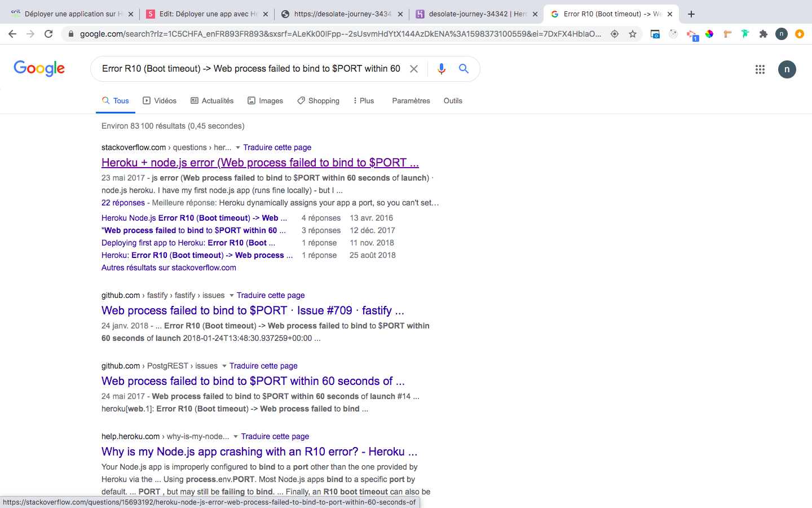Expand dropdown arrow beside github.com fastify result URL
Screen dimensions: 812x508
click(x=231, y=296)
